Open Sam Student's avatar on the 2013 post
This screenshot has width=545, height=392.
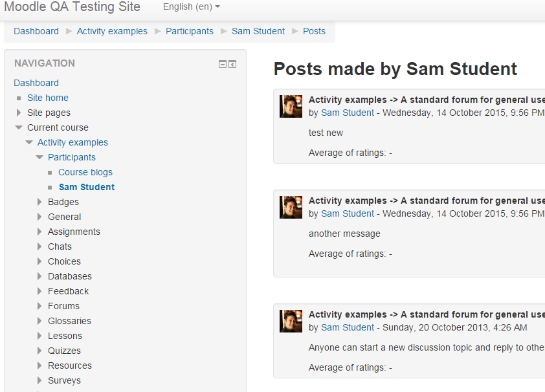[x=291, y=321]
